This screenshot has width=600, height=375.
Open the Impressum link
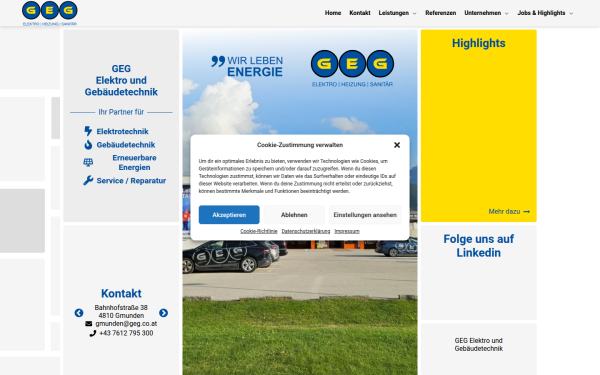[x=347, y=231]
